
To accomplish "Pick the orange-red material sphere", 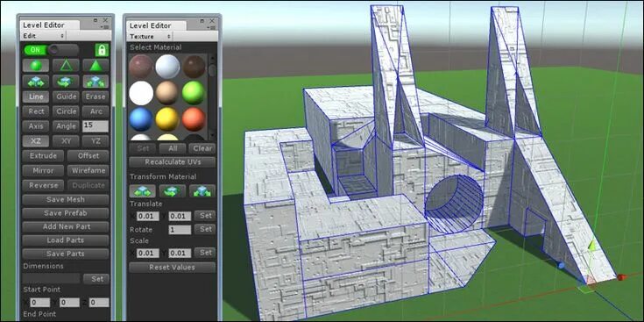I will pyautogui.click(x=194, y=119).
